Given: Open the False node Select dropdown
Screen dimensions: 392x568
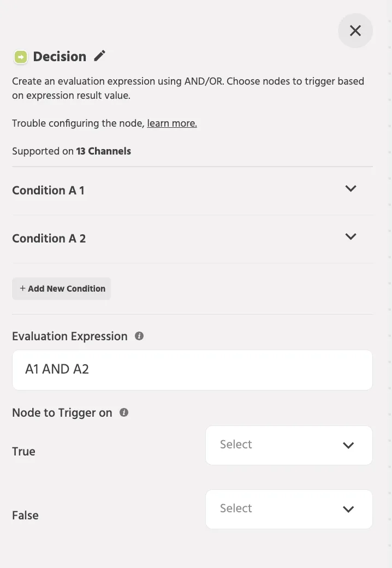Looking at the screenshot, I should point(289,509).
